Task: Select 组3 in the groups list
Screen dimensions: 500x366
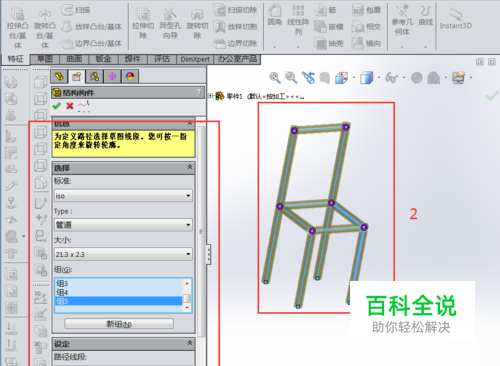Action: 118,283
